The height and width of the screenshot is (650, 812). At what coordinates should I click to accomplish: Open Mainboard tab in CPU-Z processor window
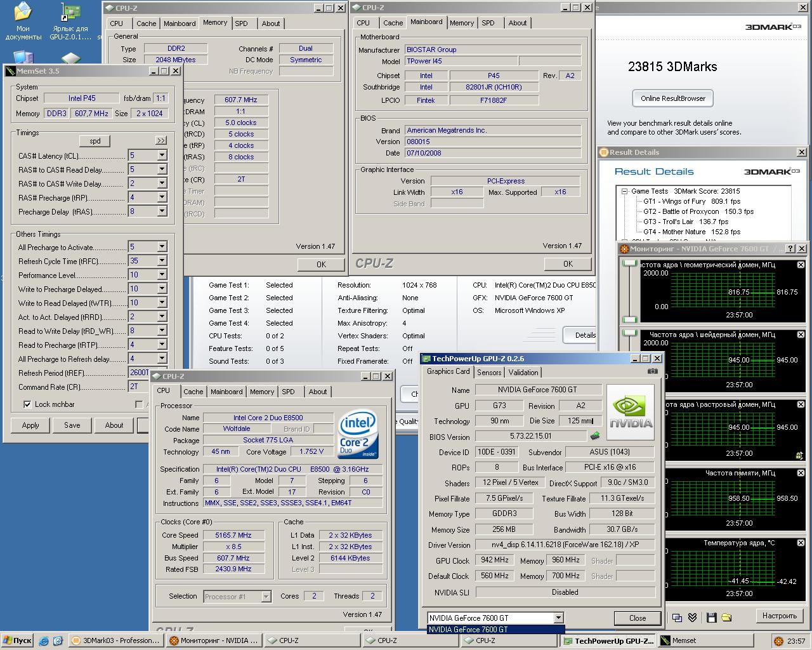[x=226, y=392]
